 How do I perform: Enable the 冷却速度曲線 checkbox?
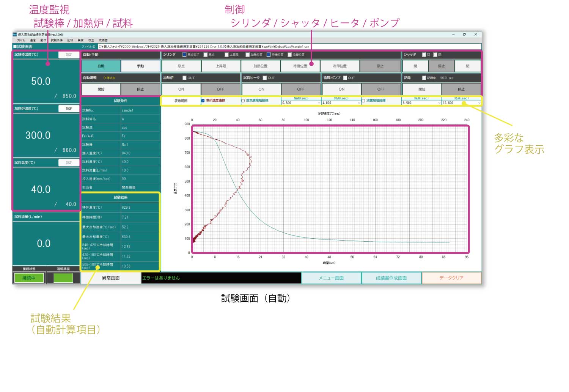(x=203, y=101)
